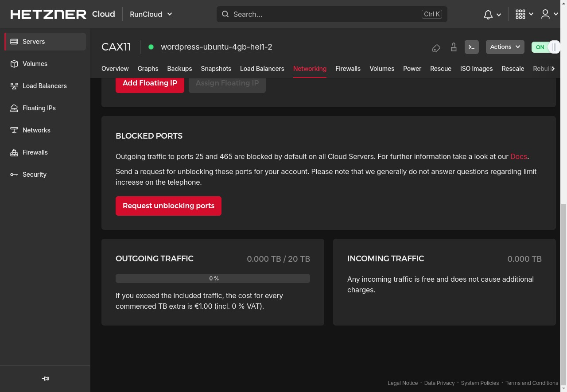Viewport: 567px width, 392px height.
Task: Click the label tag icon
Action: pyautogui.click(x=436, y=48)
